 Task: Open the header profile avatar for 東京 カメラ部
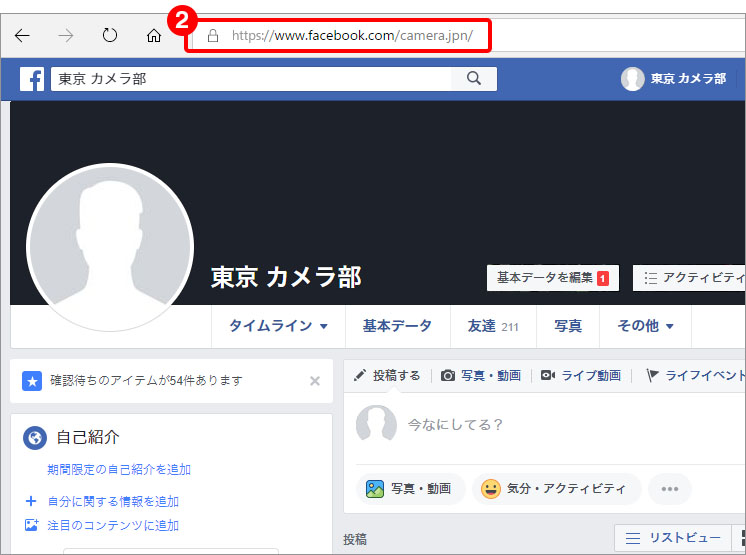633,78
